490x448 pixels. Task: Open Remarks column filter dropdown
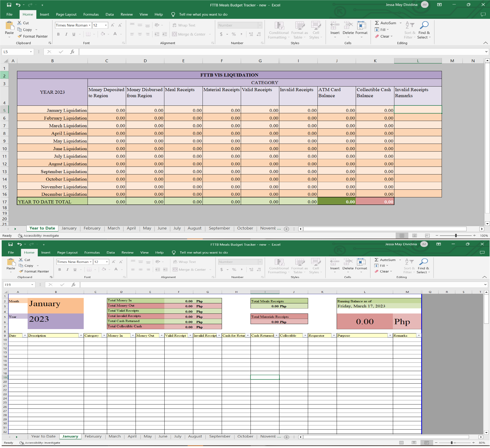pos(419,335)
